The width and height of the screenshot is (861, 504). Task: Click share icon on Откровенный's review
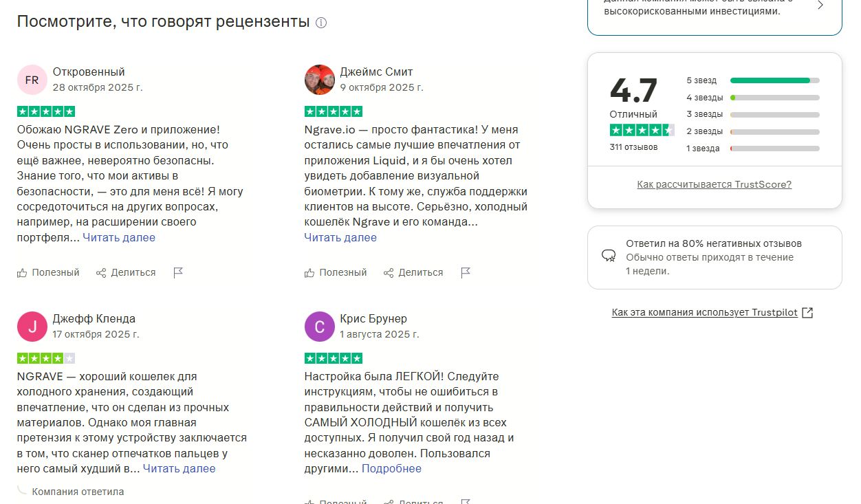point(101,273)
